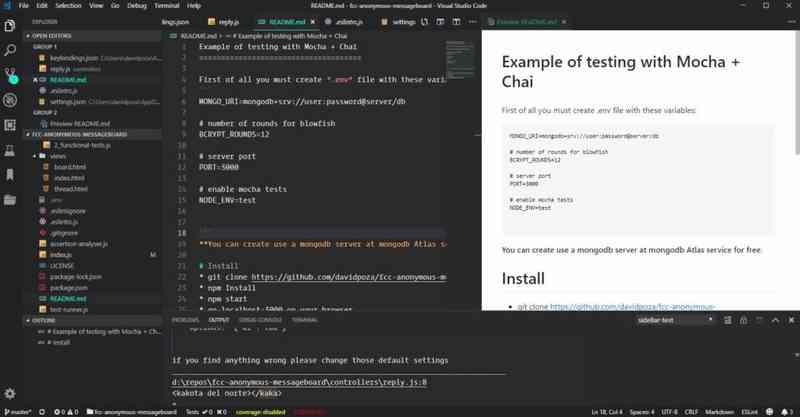Close the README.md editor tab

(312, 22)
